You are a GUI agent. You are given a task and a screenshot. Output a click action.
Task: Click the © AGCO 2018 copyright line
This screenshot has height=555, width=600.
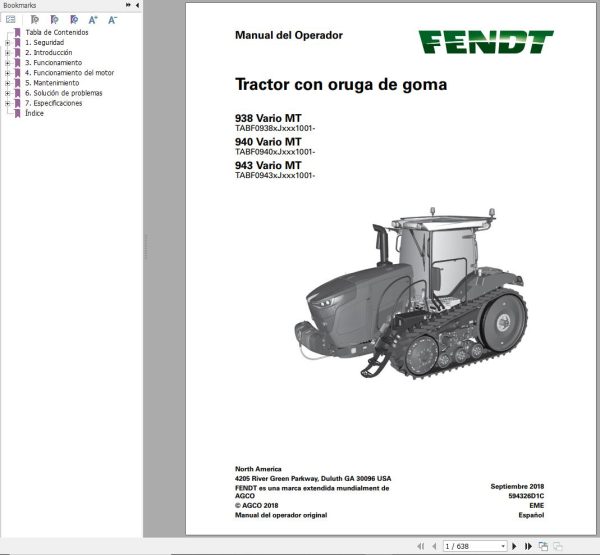pos(256,506)
